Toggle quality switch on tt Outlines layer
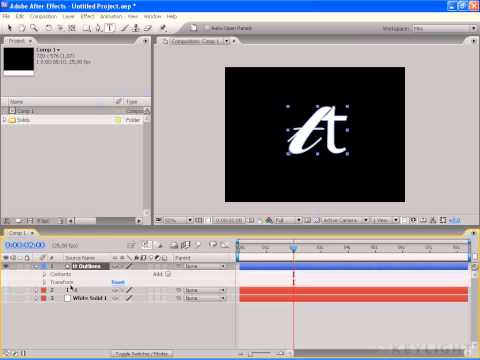 (130, 266)
